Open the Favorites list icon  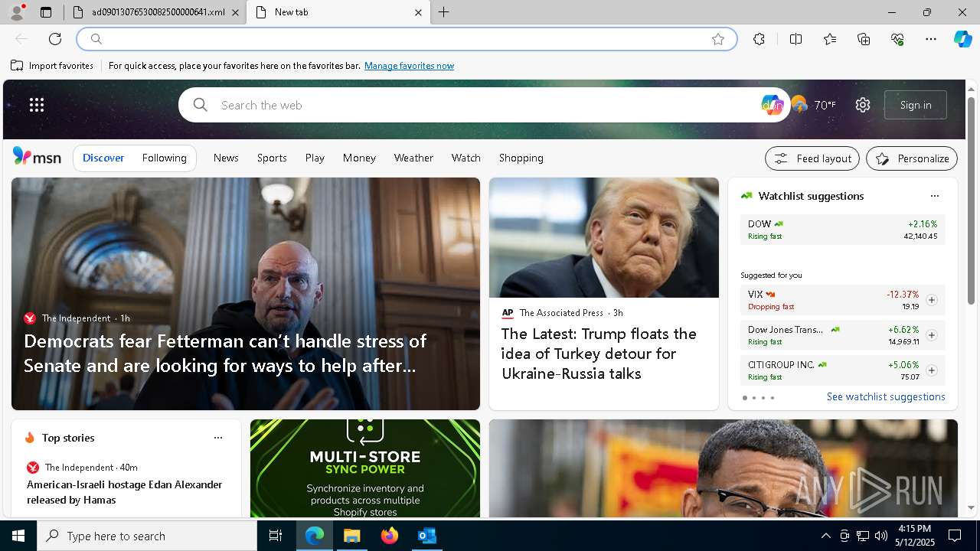[830, 39]
